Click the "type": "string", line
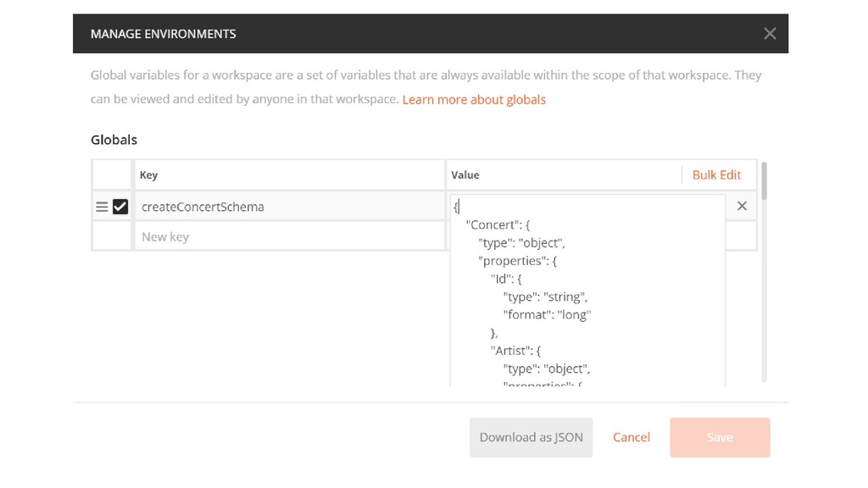Screen dimensions: 868x488 545,297
